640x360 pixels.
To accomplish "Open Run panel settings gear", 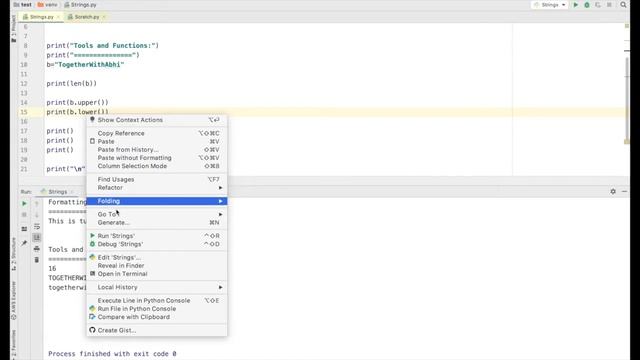I will point(613,191).
